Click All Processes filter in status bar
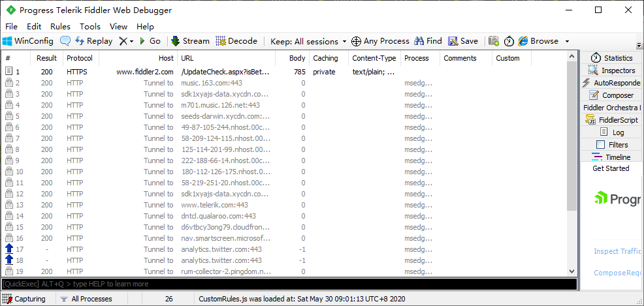This screenshot has height=306, width=644. 86,299
